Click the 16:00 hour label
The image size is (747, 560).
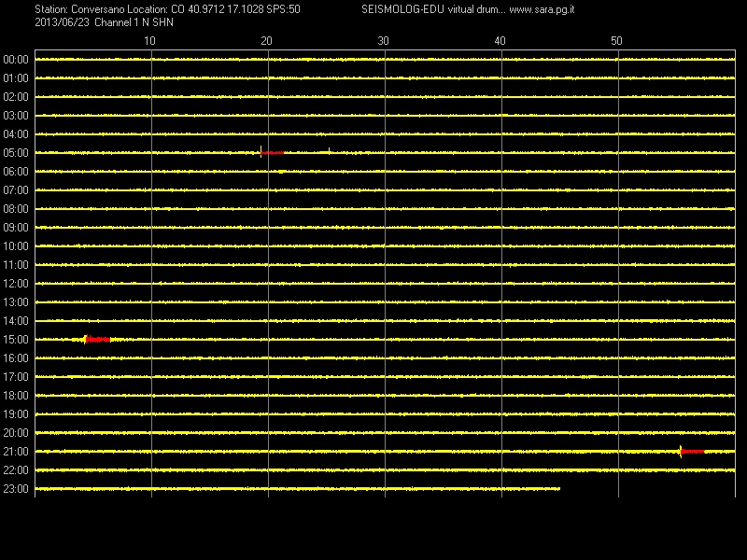click(x=16, y=358)
